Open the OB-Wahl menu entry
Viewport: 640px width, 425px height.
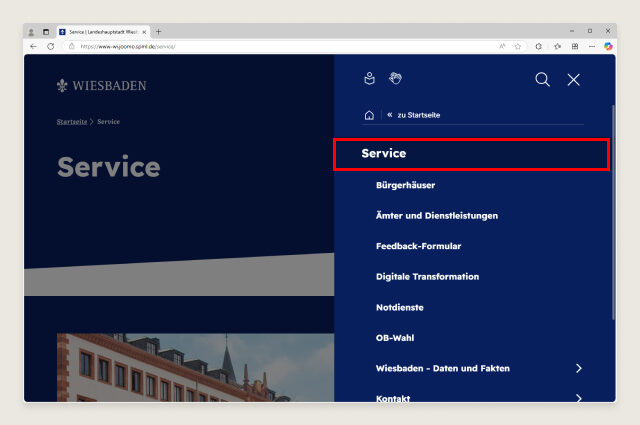coord(395,338)
